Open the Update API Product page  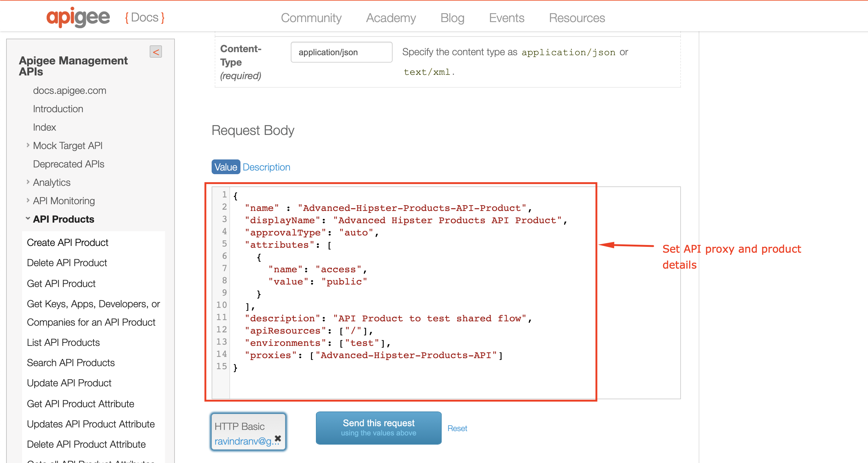[x=69, y=383]
